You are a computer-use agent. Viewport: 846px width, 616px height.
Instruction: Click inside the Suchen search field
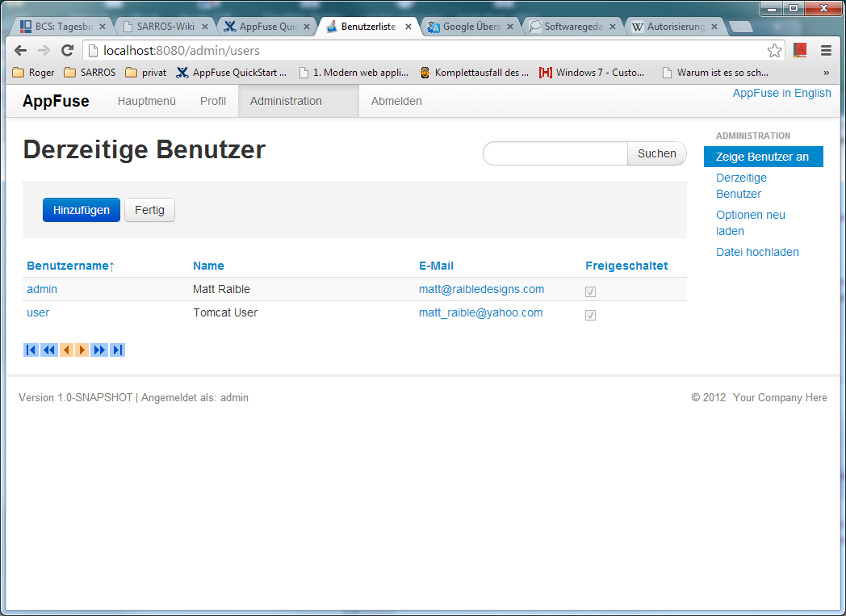(555, 153)
